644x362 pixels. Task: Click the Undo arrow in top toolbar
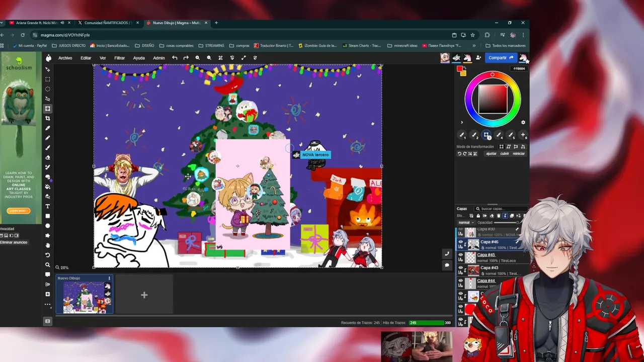tap(175, 58)
